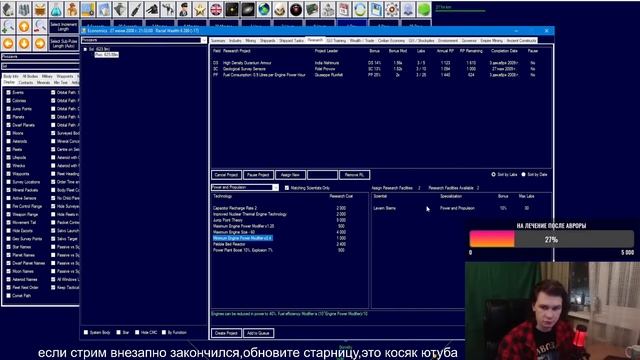Toggle Matching Scientists Only checkbox
The image size is (640, 360).
(287, 188)
